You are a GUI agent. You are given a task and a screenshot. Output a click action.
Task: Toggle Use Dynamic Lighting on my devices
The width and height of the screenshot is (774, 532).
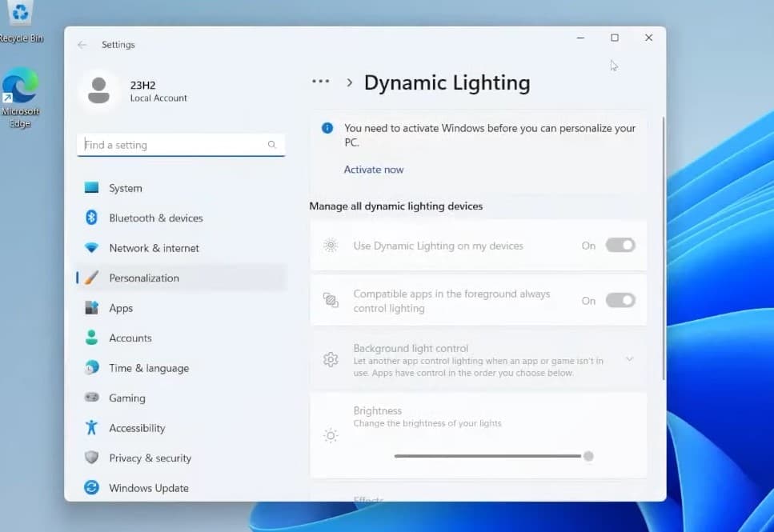pos(620,246)
